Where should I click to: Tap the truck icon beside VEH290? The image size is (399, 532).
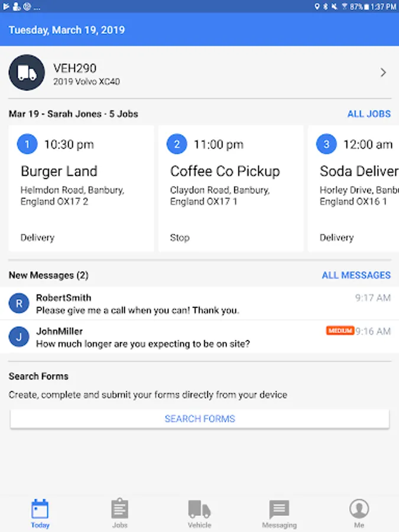(x=27, y=73)
